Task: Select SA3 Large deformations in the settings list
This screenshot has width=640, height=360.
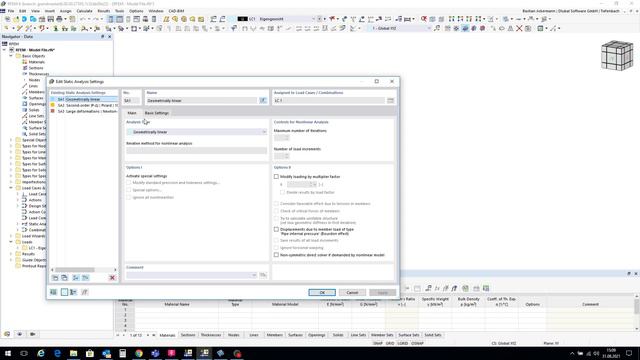Action: click(84, 111)
